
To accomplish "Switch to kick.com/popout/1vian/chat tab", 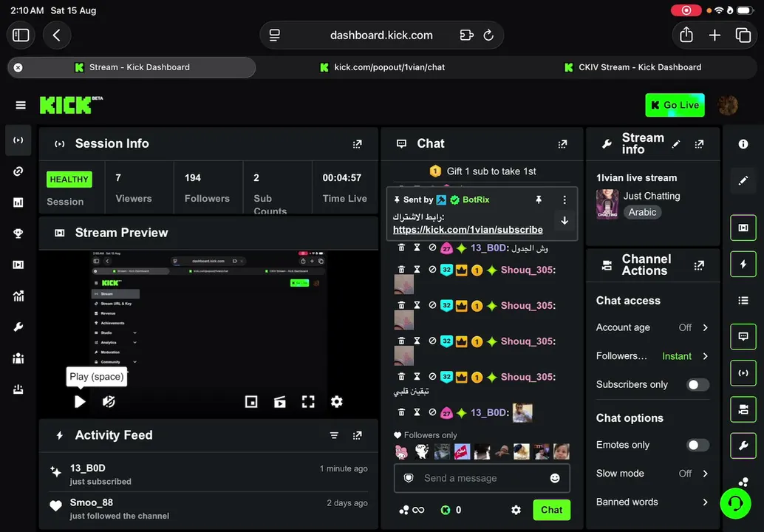I will (x=381, y=67).
